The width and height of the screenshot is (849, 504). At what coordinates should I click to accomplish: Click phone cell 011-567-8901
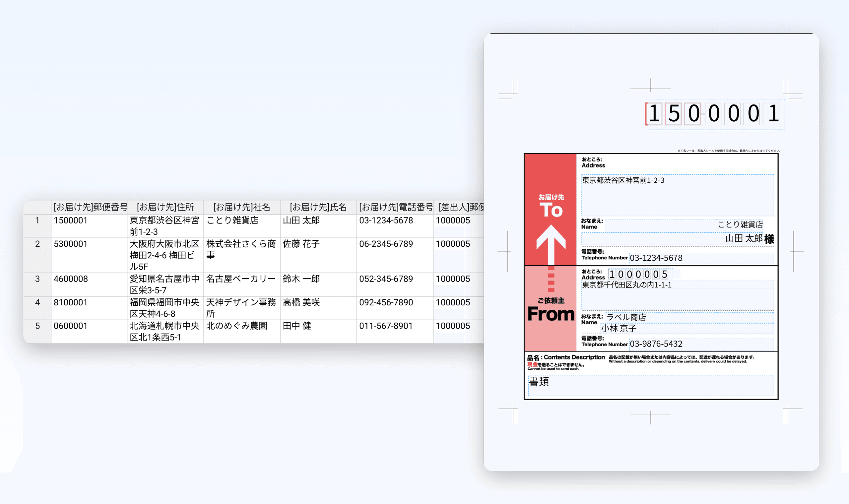pyautogui.click(x=395, y=332)
